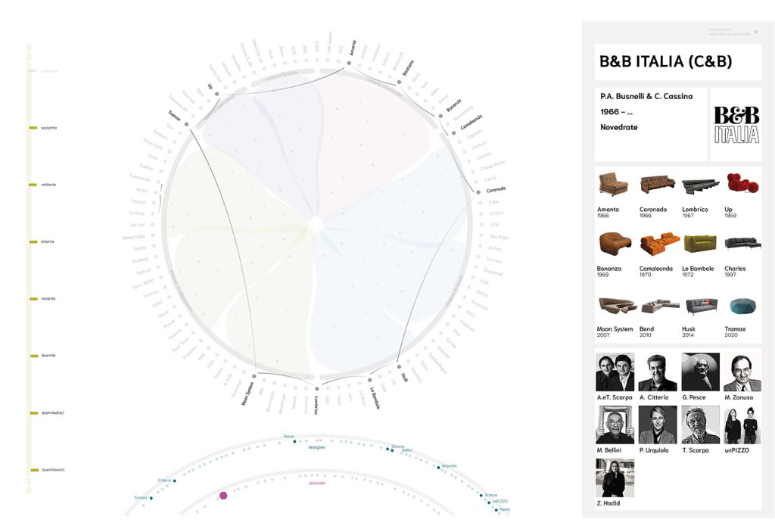Select the Coronado node on the wheel
775x532 pixels.
click(x=478, y=192)
